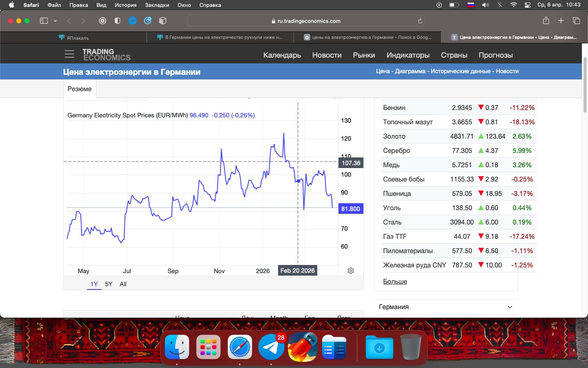This screenshot has width=588, height=368.
Task: Click the tradingeconomics address field
Action: (306, 21)
